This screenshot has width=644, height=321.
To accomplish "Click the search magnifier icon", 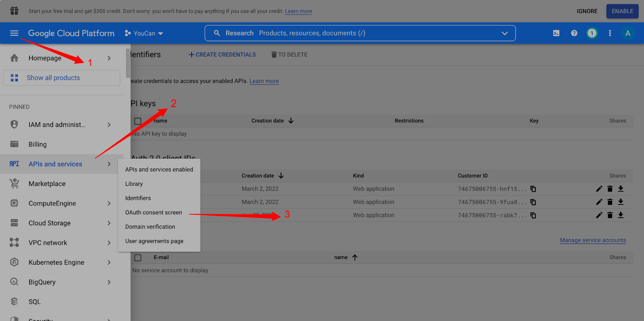I will [x=217, y=33].
